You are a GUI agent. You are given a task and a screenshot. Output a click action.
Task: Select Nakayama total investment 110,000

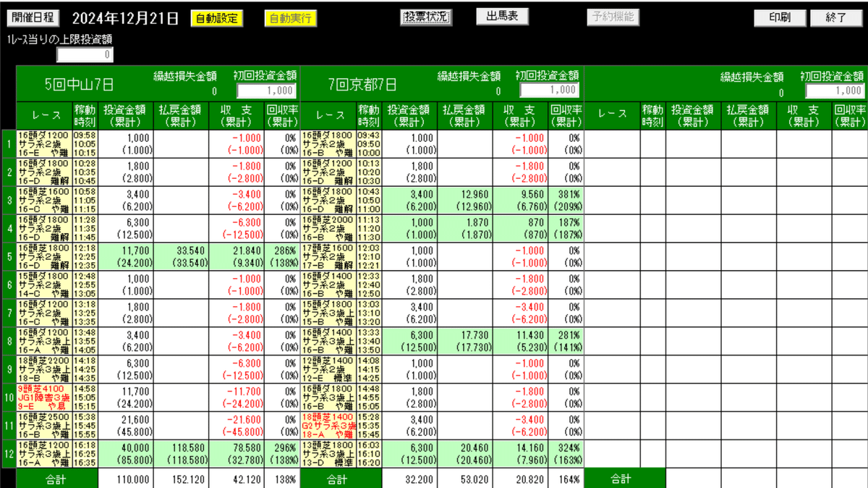click(126, 479)
